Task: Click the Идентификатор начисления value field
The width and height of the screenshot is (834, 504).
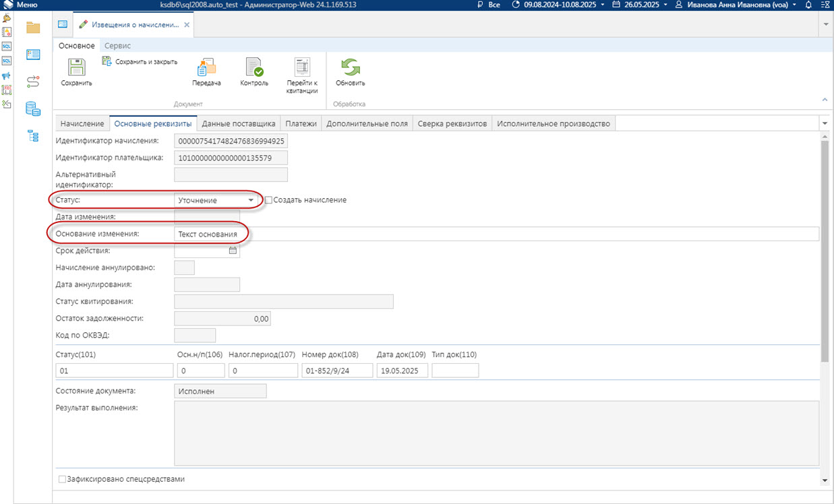Action: tap(231, 141)
